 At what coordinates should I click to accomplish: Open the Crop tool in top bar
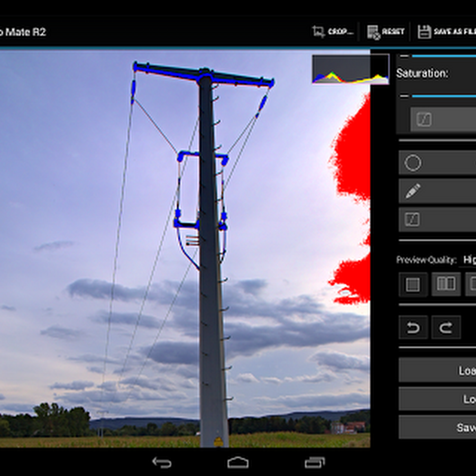click(x=333, y=32)
